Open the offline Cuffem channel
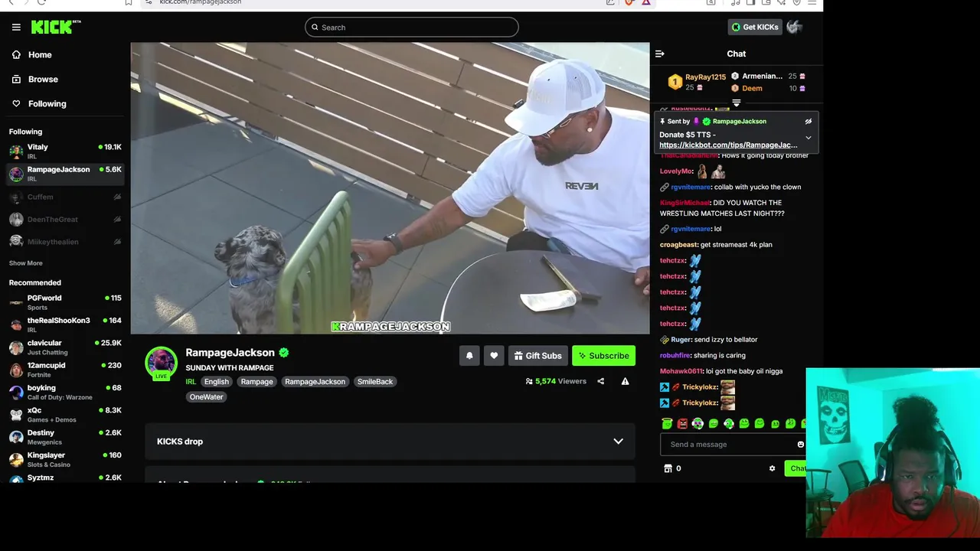This screenshot has height=551, width=980. (x=65, y=197)
